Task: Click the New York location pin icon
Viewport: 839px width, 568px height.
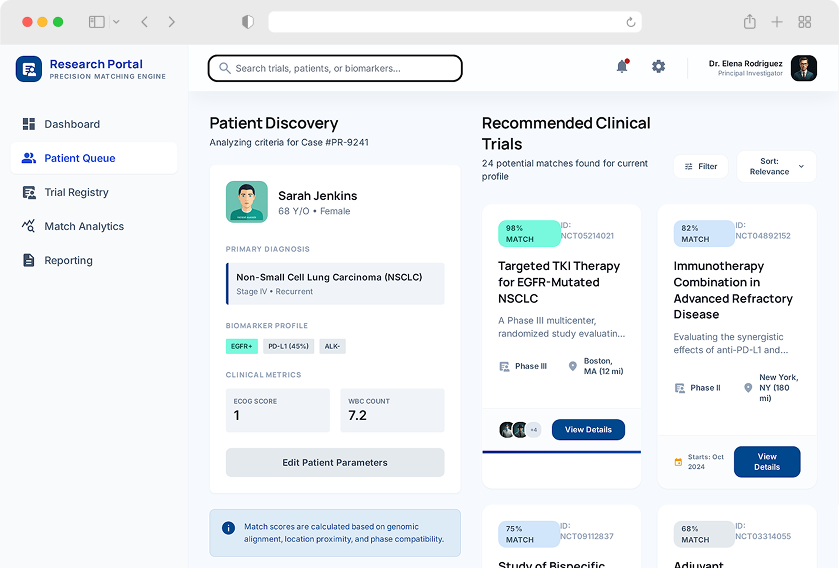Action: click(748, 388)
